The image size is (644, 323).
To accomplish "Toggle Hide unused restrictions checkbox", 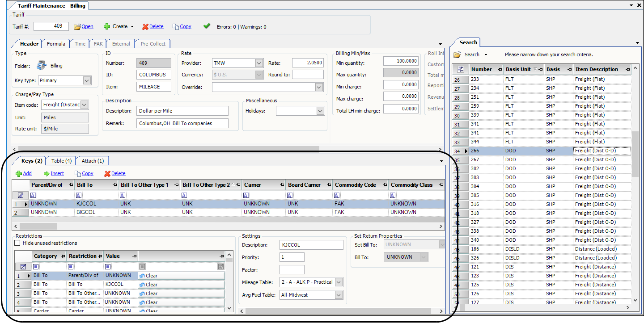I will click(17, 243).
